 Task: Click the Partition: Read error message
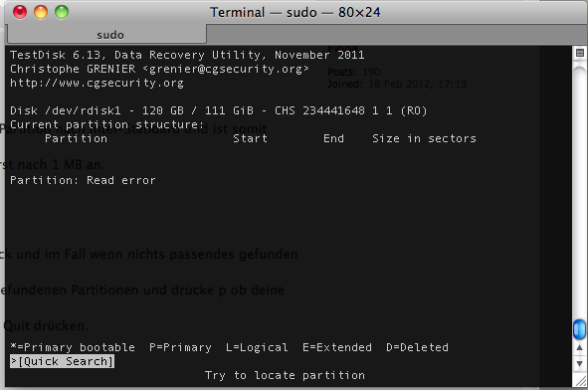pyautogui.click(x=83, y=180)
